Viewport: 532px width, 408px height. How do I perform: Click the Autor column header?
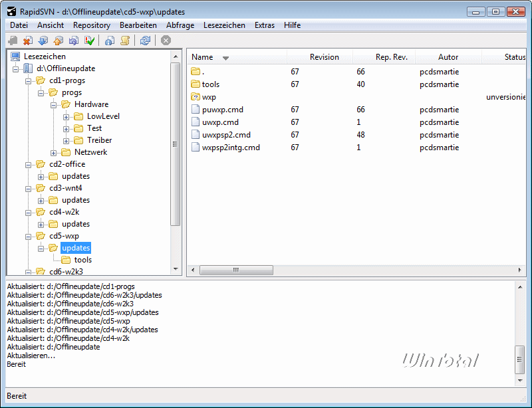[x=448, y=57]
